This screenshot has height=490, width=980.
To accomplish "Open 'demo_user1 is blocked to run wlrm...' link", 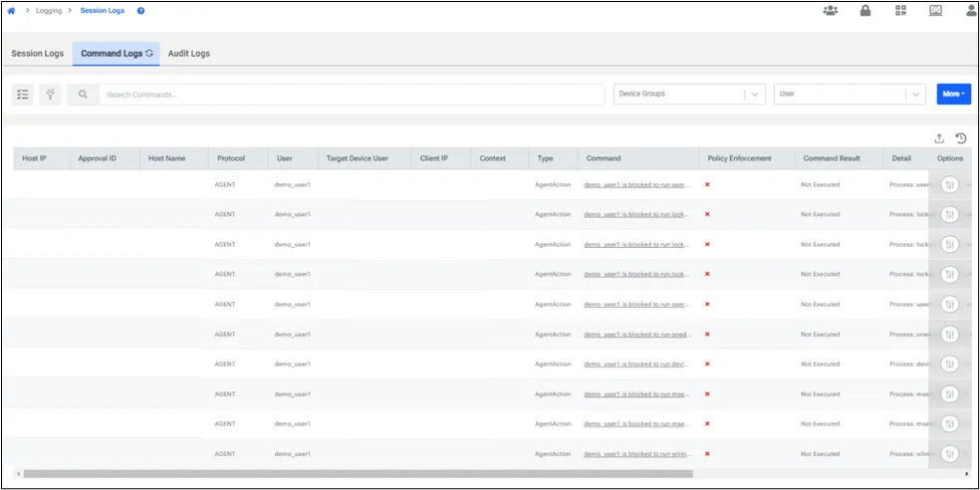I will (x=637, y=454).
